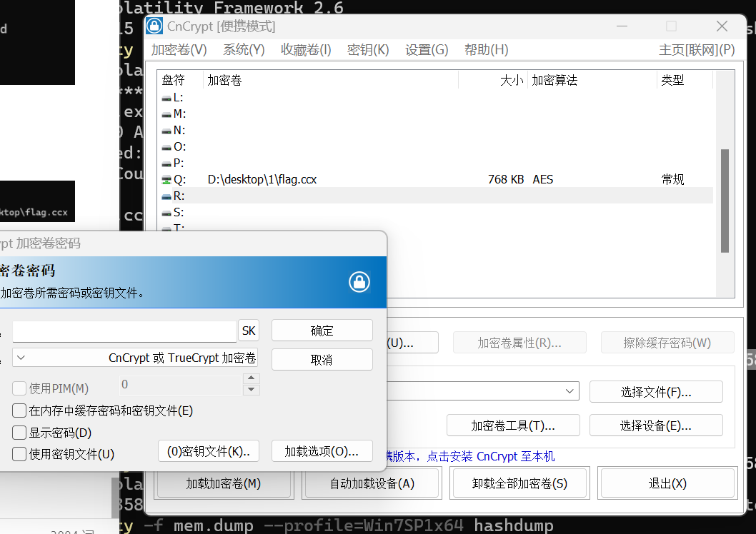
Task: Click the AES algorithm cell
Action: click(x=543, y=180)
